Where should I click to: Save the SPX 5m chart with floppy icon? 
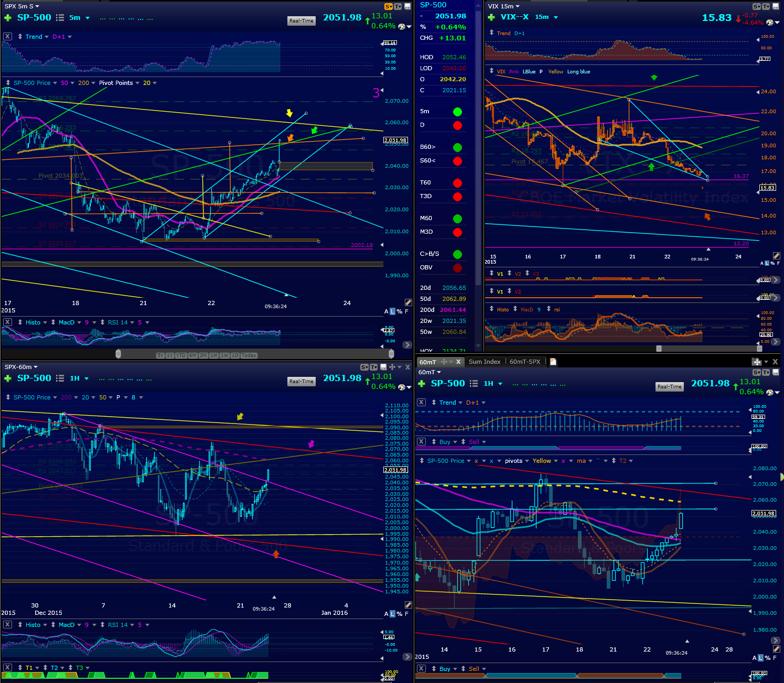[407, 6]
